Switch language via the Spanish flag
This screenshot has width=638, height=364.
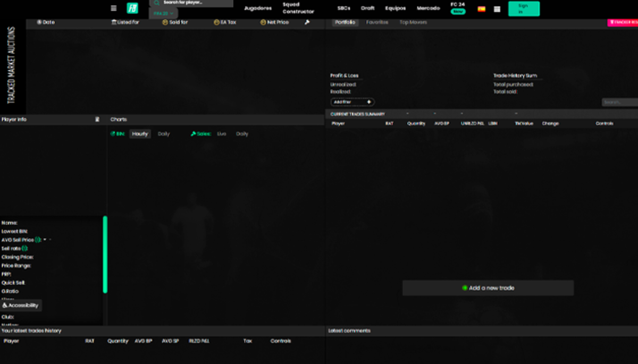(481, 9)
